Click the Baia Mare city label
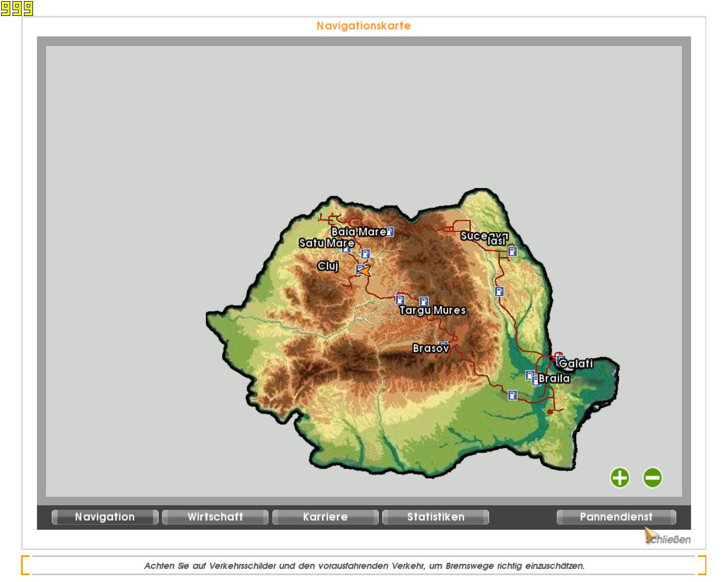This screenshot has height=582, width=728. click(358, 231)
